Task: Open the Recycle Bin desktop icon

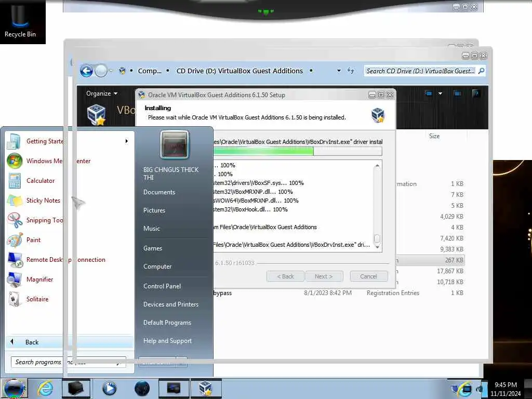Action: (x=20, y=21)
